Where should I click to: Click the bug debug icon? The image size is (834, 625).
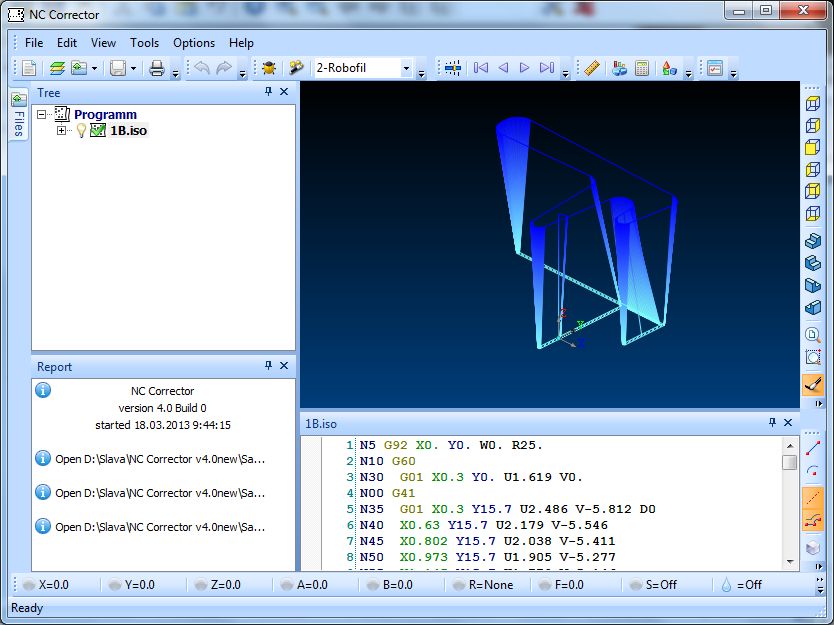coord(269,68)
